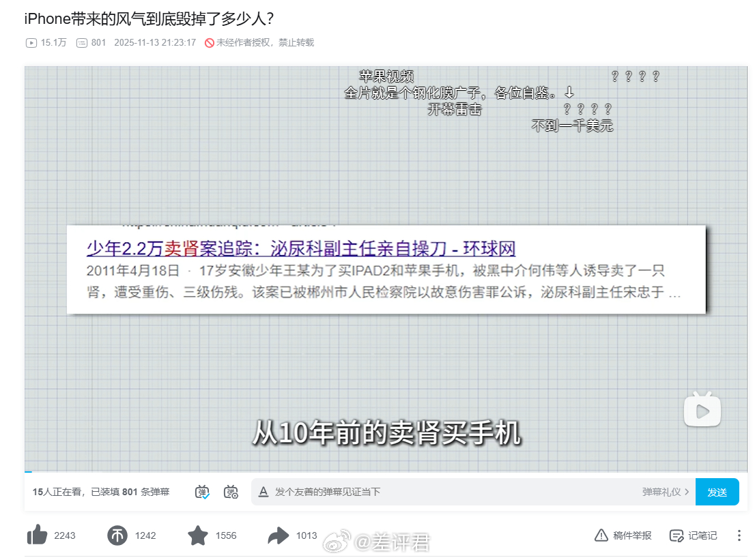Give coins using the coin icon

click(x=117, y=535)
